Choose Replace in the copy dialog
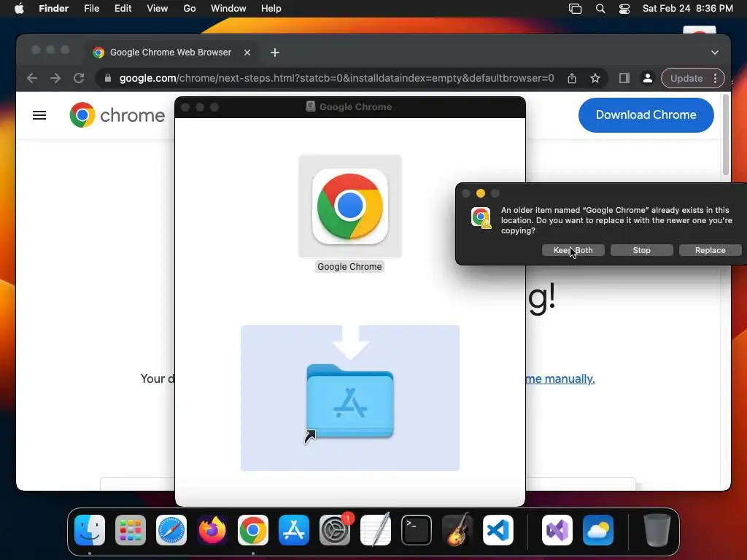747x560 pixels. pyautogui.click(x=710, y=250)
